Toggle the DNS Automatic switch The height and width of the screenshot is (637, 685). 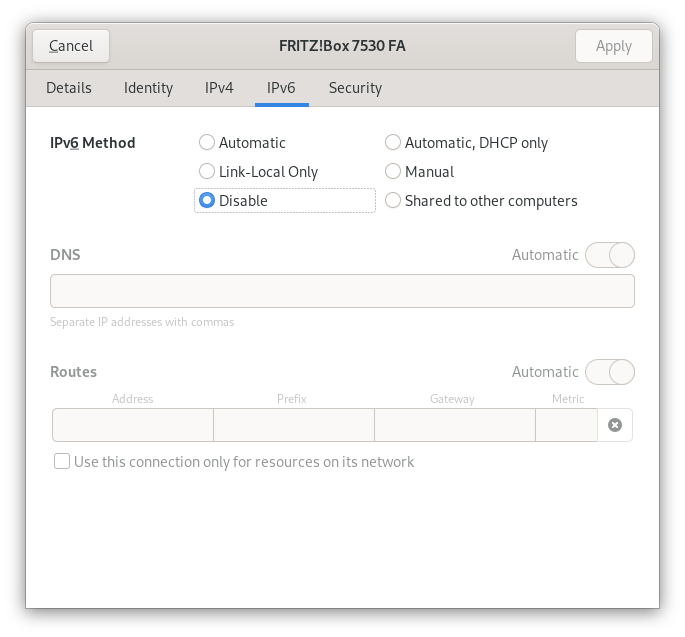click(x=610, y=255)
